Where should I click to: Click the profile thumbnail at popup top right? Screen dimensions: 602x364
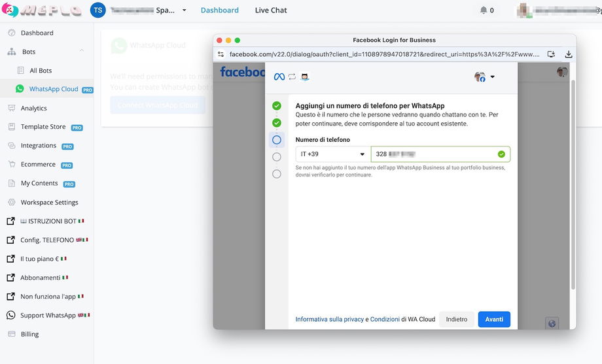(x=562, y=72)
